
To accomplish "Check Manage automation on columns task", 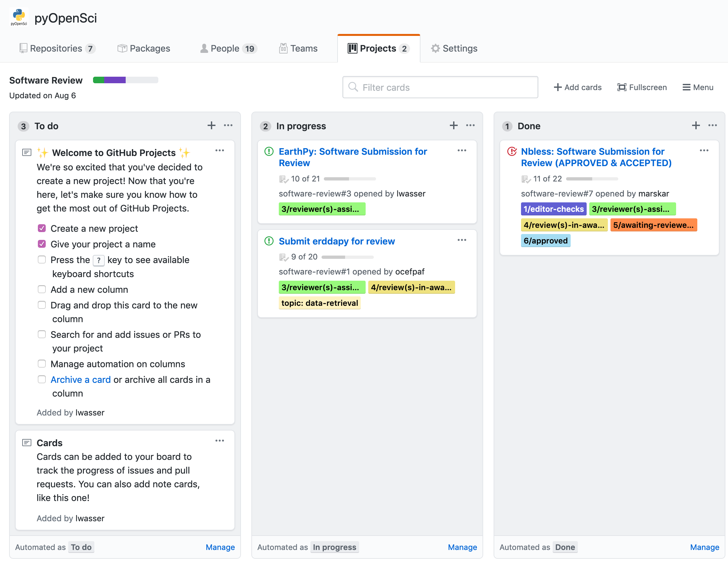I will pyautogui.click(x=42, y=364).
